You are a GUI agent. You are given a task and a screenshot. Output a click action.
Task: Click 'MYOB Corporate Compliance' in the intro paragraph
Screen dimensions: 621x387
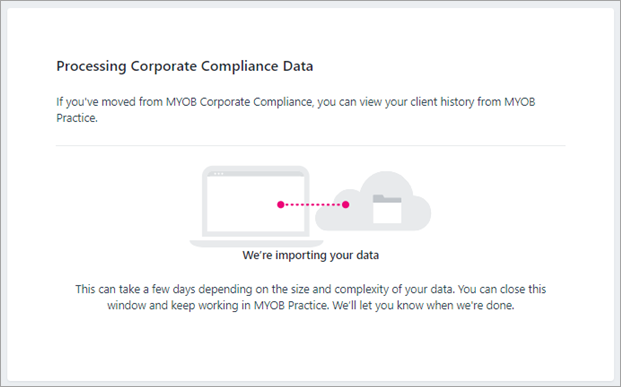pos(239,102)
